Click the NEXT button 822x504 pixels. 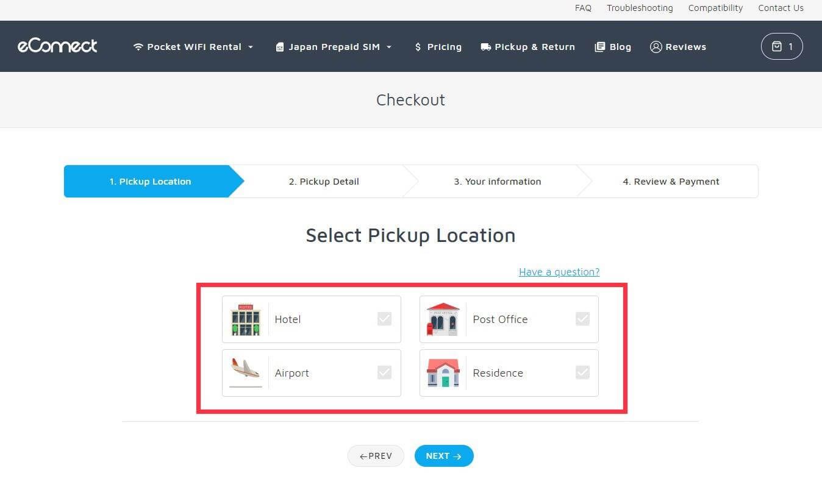pyautogui.click(x=444, y=456)
